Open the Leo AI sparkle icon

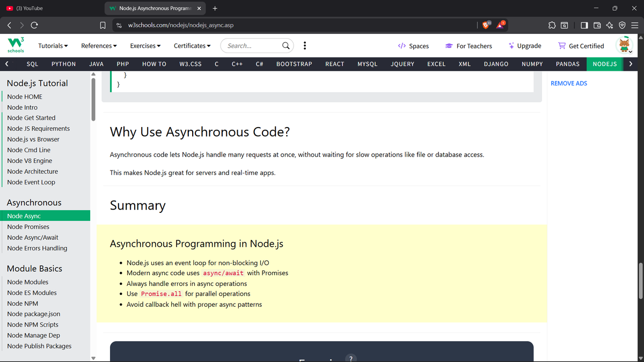coord(609,25)
